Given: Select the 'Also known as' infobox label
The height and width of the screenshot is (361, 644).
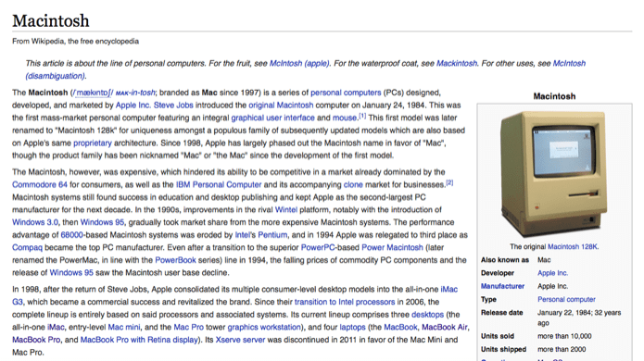Looking at the screenshot, I should point(505,260).
